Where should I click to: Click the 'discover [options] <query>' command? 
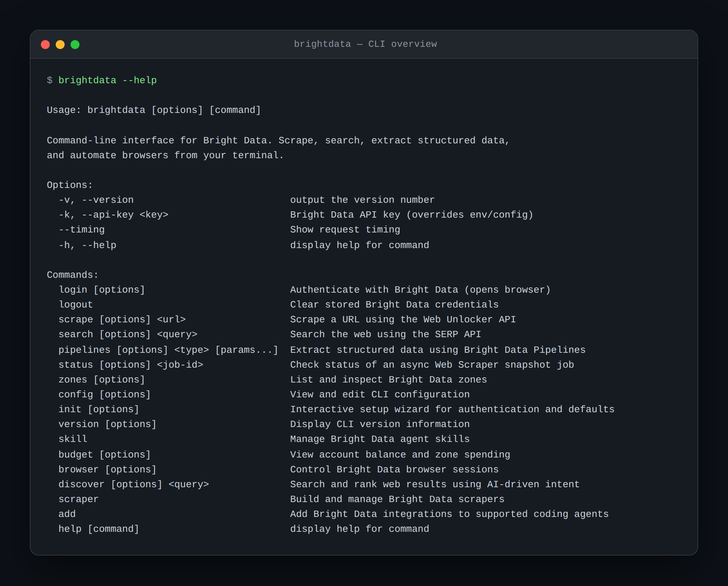coord(134,484)
